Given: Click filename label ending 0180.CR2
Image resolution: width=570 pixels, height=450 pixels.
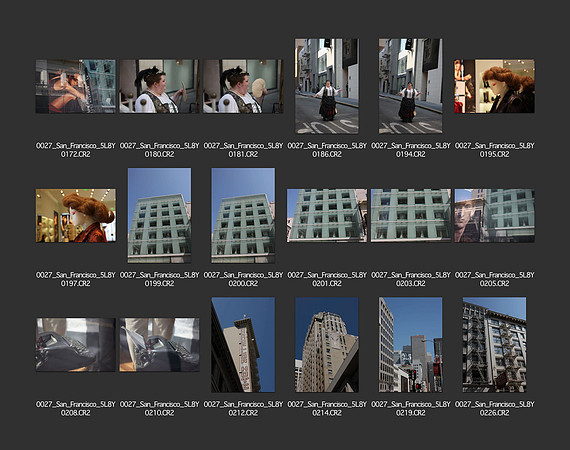Looking at the screenshot, I should [x=159, y=150].
